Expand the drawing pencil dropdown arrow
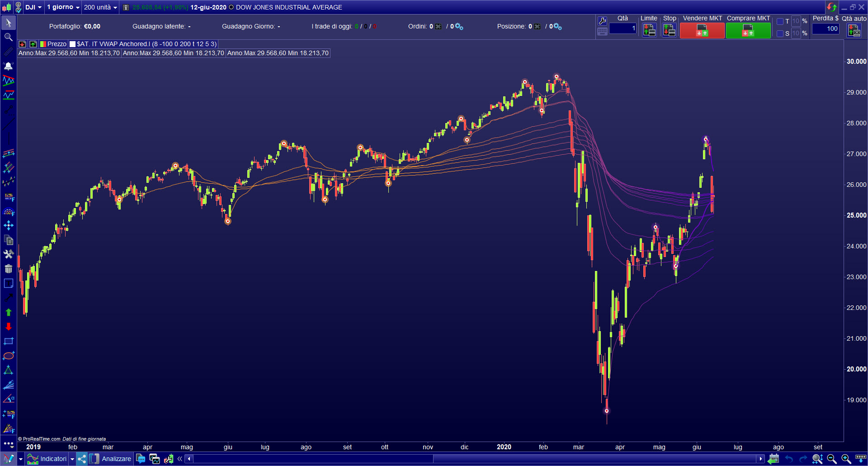This screenshot has width=868, height=466. [20, 459]
